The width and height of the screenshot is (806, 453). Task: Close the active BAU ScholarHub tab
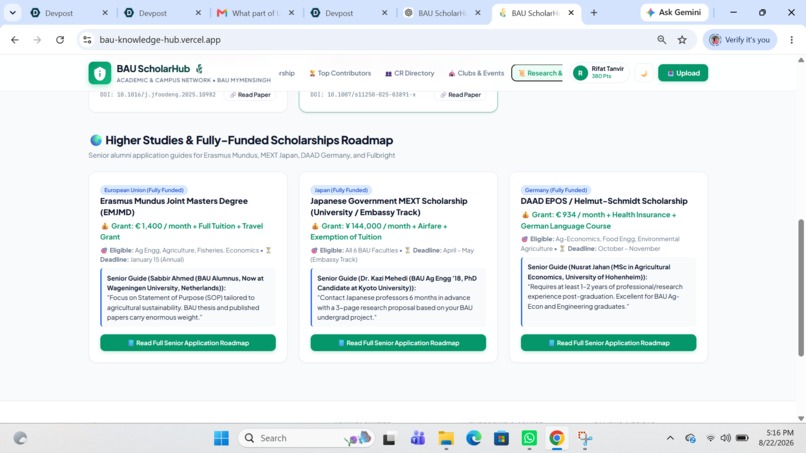pyautogui.click(x=571, y=13)
